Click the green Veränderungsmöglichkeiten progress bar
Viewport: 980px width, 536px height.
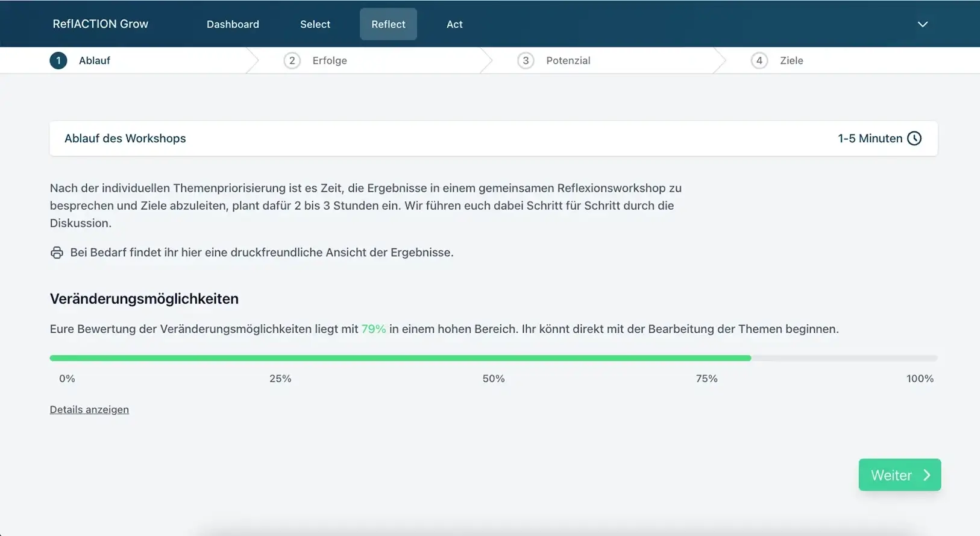point(400,358)
